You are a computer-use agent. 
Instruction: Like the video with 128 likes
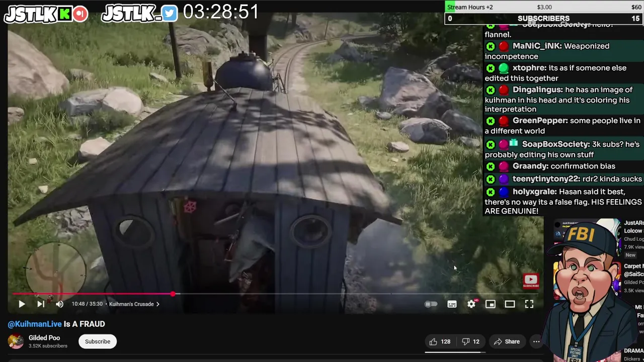pos(440,341)
